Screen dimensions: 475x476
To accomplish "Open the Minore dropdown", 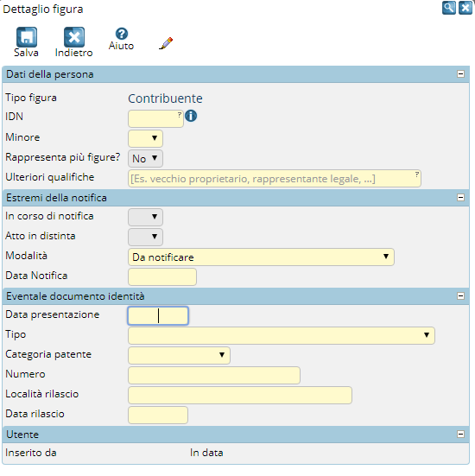I will [x=145, y=138].
